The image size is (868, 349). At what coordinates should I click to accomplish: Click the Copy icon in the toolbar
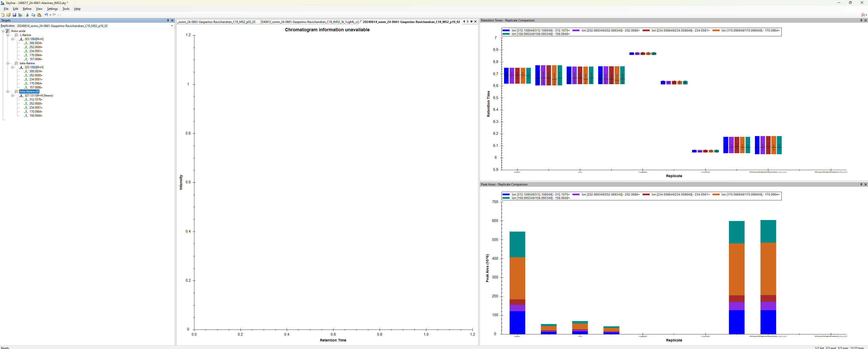pyautogui.click(x=33, y=15)
